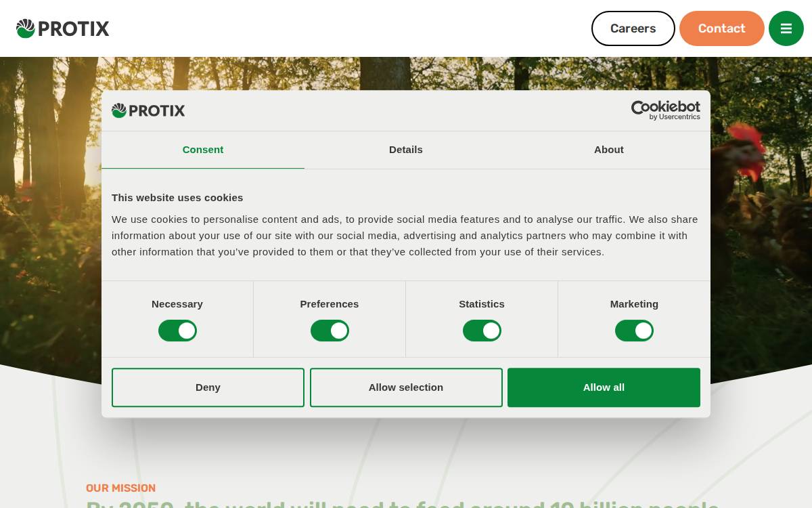The image size is (812, 508).
Task: Turn off the Statistics cookies switch
Action: click(x=482, y=331)
